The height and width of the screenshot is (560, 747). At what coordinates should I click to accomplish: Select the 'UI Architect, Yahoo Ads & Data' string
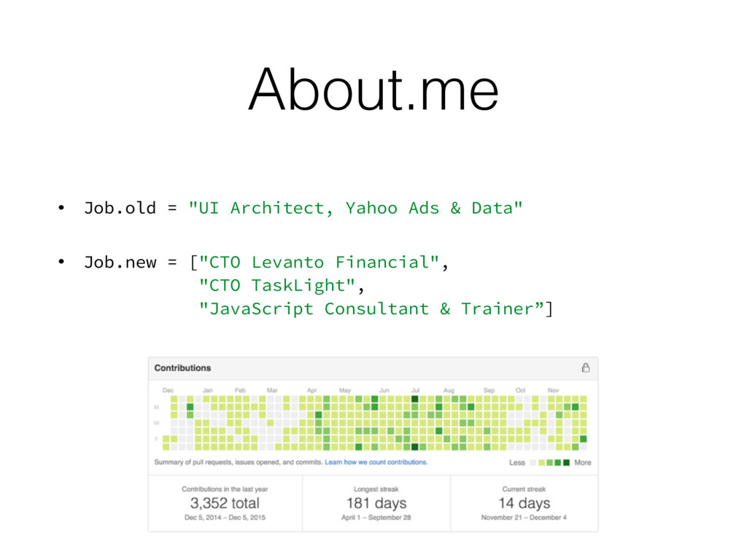point(355,208)
